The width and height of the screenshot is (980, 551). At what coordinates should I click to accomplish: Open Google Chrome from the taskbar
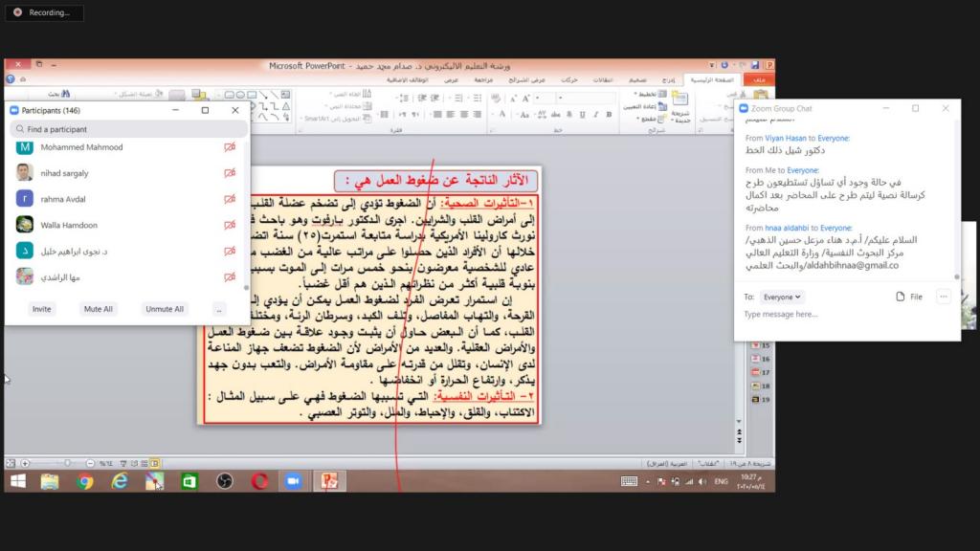click(x=85, y=481)
